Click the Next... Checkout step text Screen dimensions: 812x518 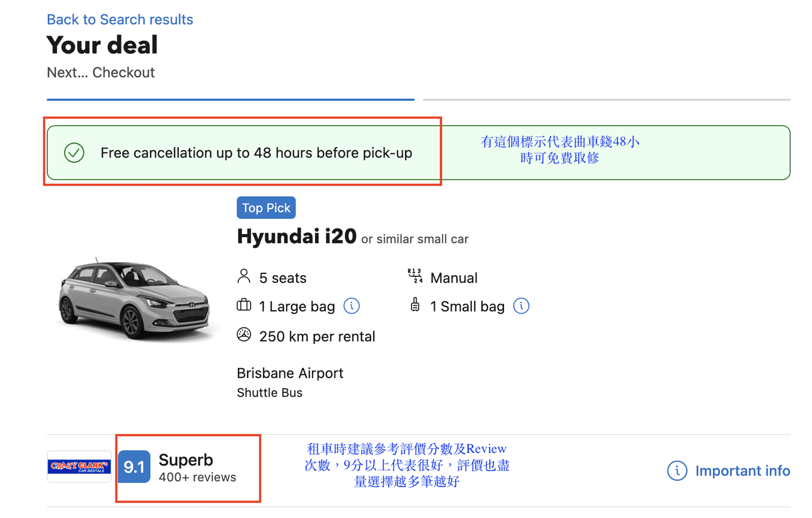101,73
